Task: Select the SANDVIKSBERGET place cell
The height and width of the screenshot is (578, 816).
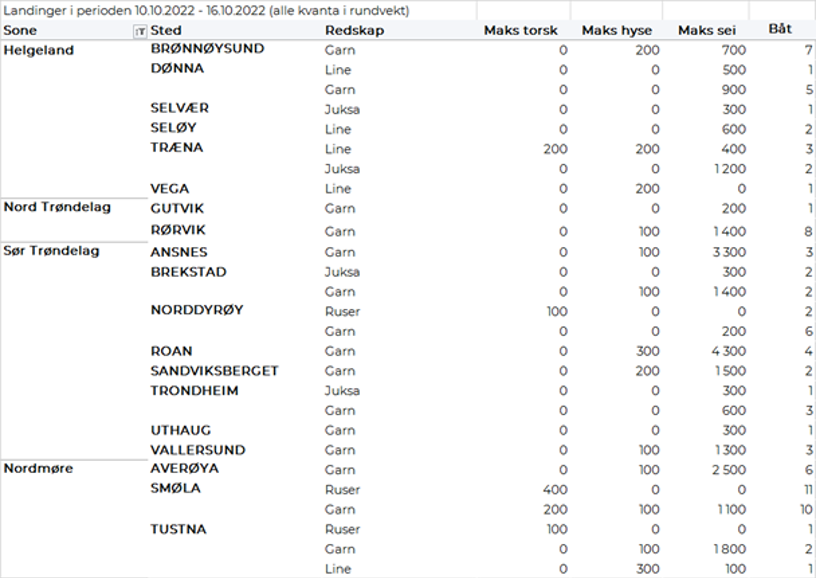Action: click(x=214, y=371)
